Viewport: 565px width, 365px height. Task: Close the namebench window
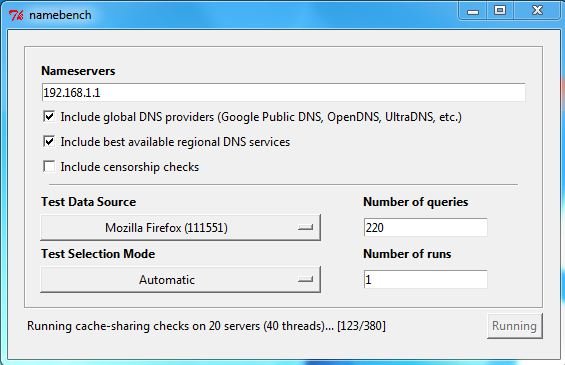tap(537, 10)
